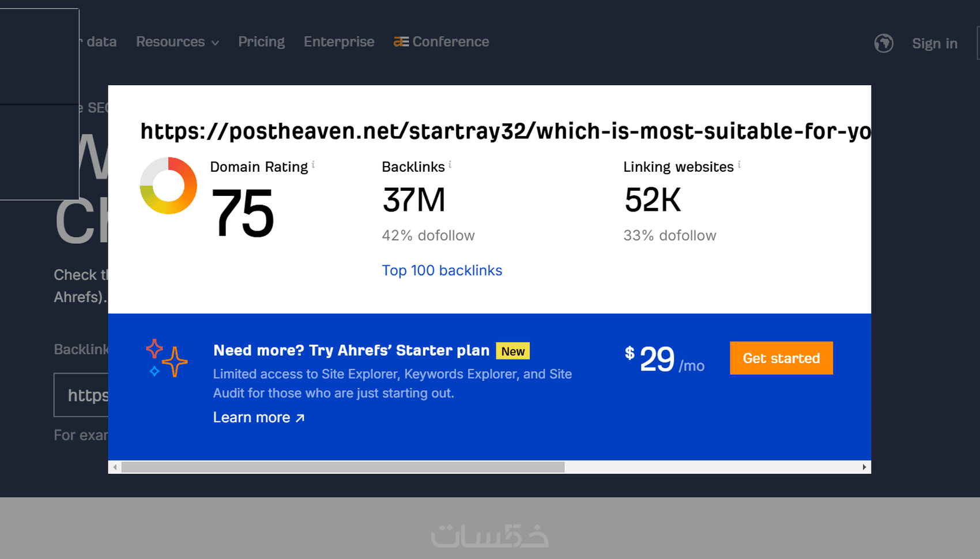Click the postheaven.net URL heading
This screenshot has width=980, height=559.
[506, 131]
